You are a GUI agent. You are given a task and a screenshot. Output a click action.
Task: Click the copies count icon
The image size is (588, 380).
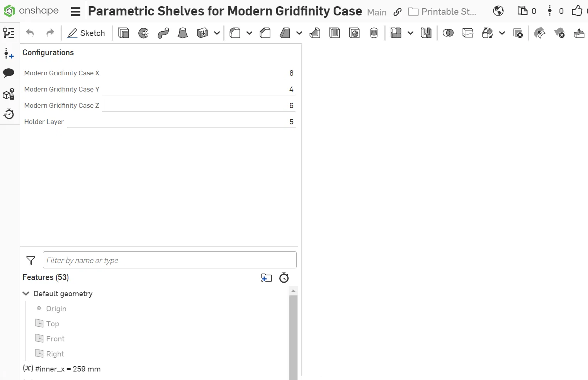522,11
